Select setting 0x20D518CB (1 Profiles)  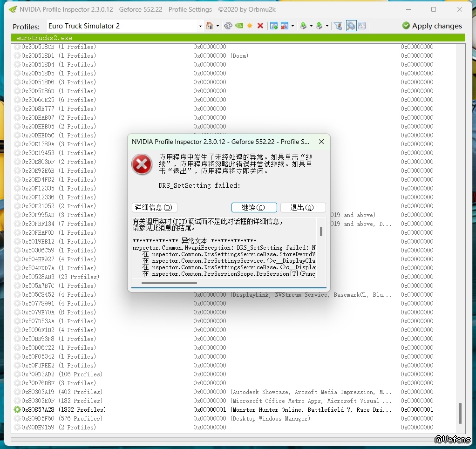point(59,47)
